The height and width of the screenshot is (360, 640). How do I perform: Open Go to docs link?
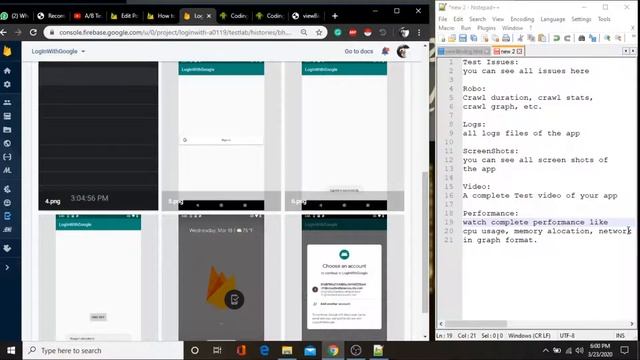(359, 51)
